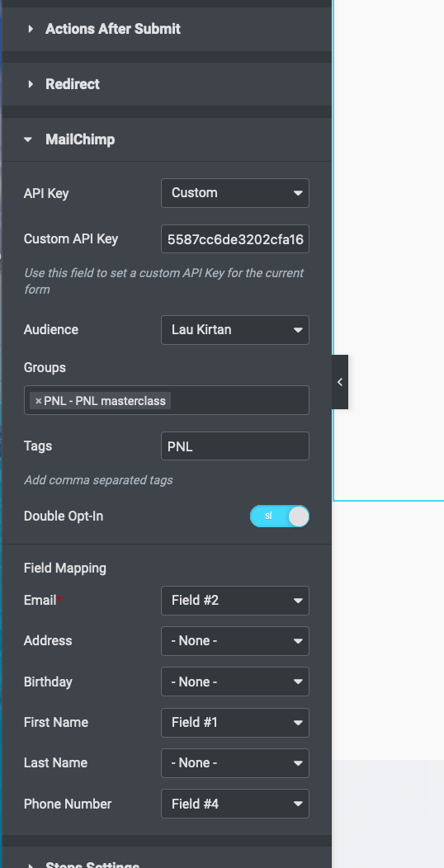This screenshot has height=868, width=444.
Task: Click into the Tags input field
Action: pos(234,446)
